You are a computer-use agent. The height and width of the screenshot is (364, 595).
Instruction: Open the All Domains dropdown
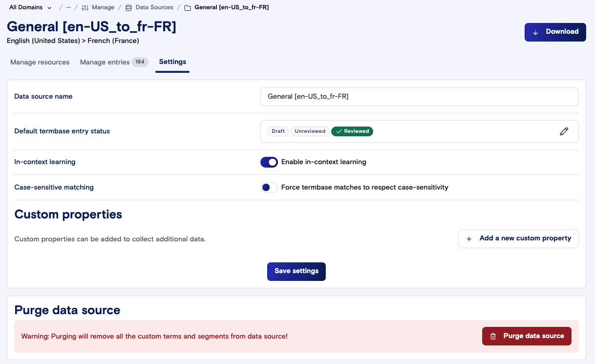[30, 7]
